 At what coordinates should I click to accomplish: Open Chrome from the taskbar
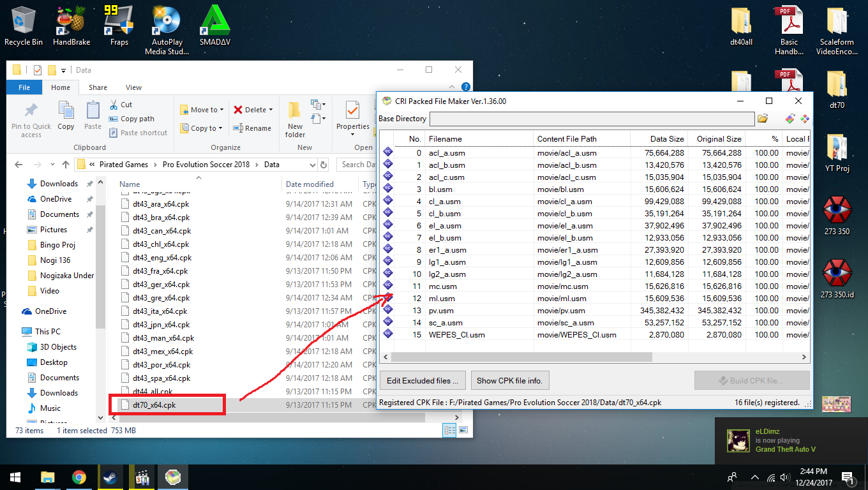79,477
